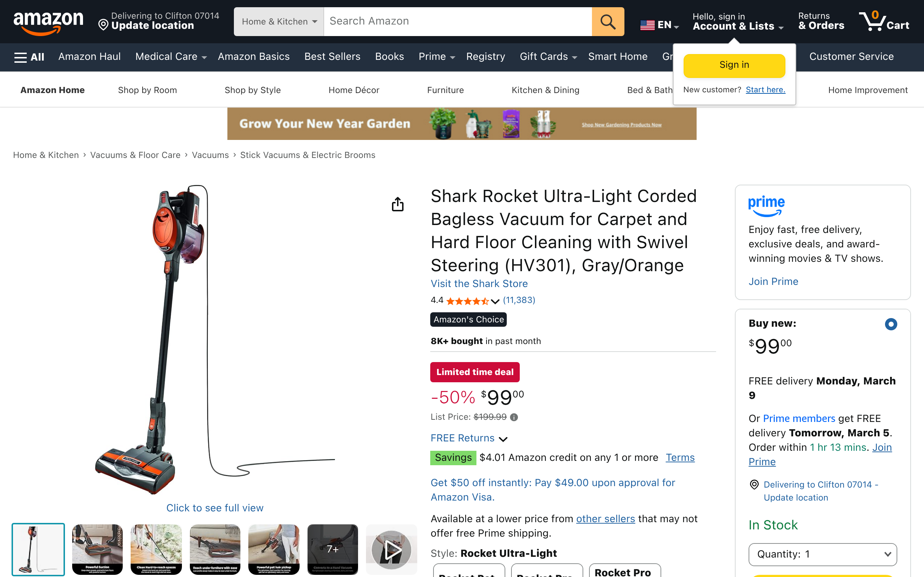The image size is (924, 577).
Task: Type in the Search Amazon field
Action: (457, 22)
